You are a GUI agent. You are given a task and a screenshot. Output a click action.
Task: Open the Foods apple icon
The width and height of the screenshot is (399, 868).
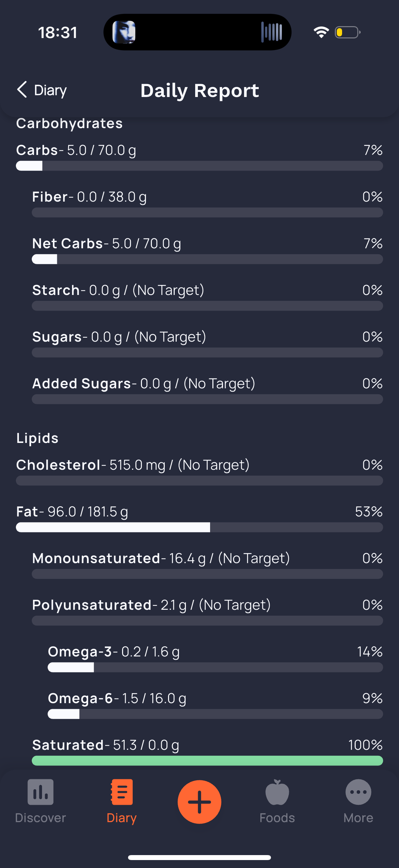pyautogui.click(x=277, y=793)
